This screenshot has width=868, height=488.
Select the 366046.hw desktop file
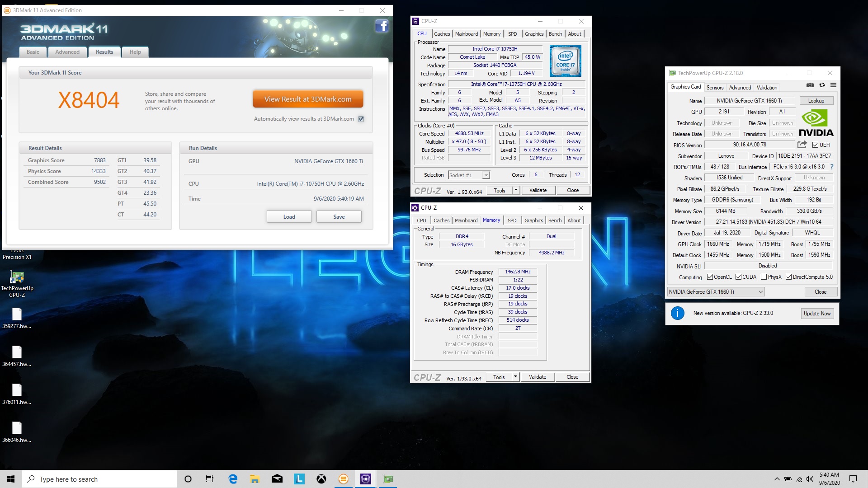pyautogui.click(x=17, y=432)
